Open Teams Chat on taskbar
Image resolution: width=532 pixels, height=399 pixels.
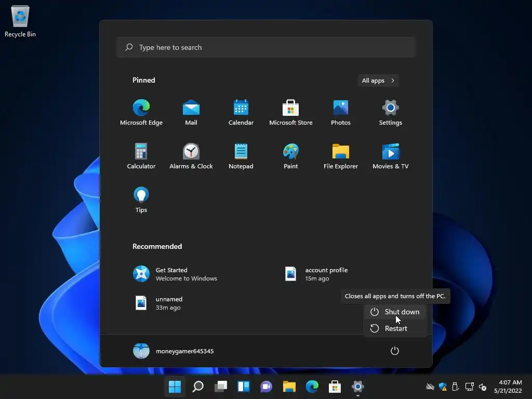[x=267, y=387]
